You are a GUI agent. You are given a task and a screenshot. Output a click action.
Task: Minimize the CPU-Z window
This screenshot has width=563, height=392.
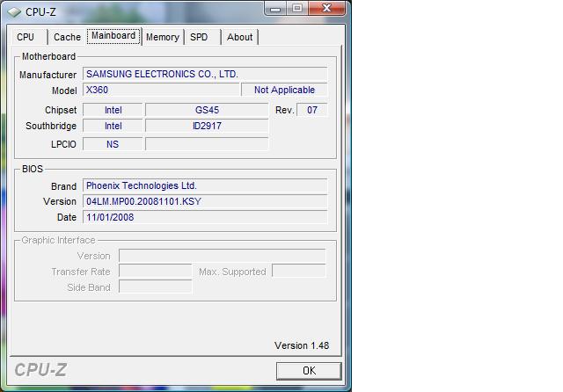coord(275,9)
